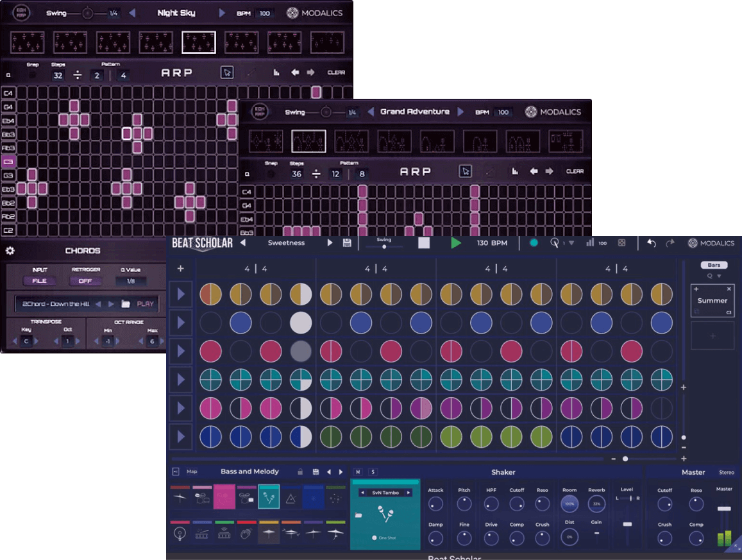Adjust the Room reverb 100% knob
The width and height of the screenshot is (742, 560).
[569, 504]
